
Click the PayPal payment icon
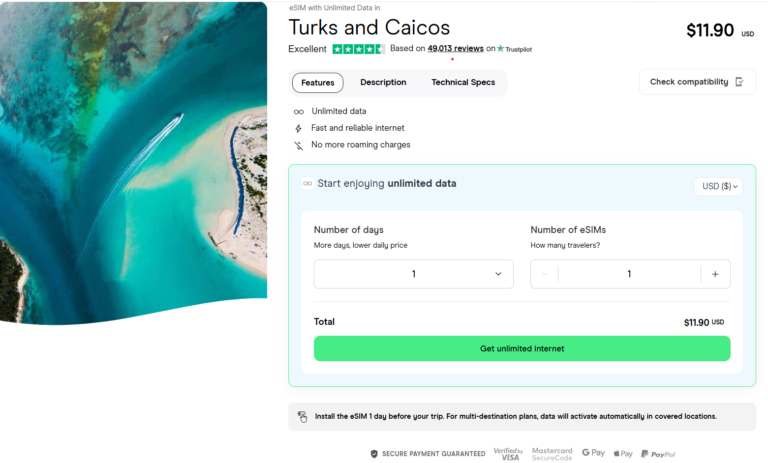coord(658,453)
